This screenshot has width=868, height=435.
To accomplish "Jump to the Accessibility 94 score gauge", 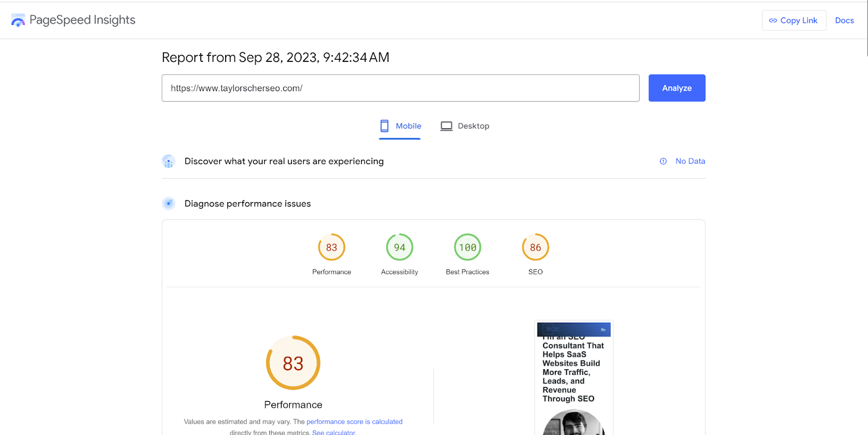I will tap(400, 247).
